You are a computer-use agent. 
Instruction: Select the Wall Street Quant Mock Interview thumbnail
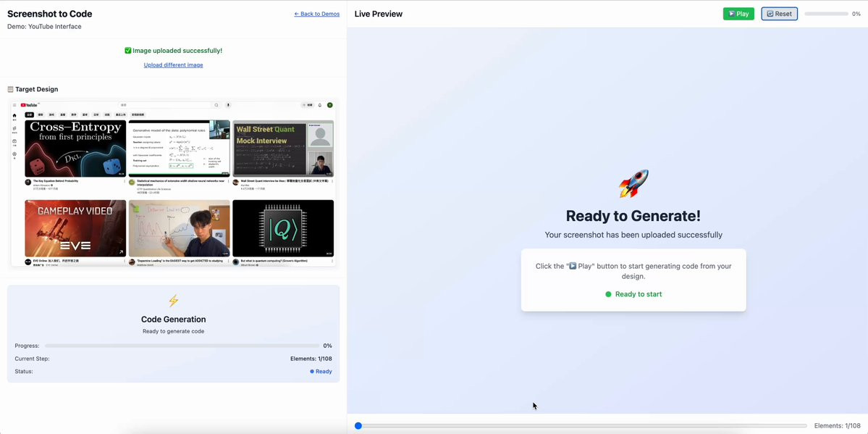pos(283,149)
